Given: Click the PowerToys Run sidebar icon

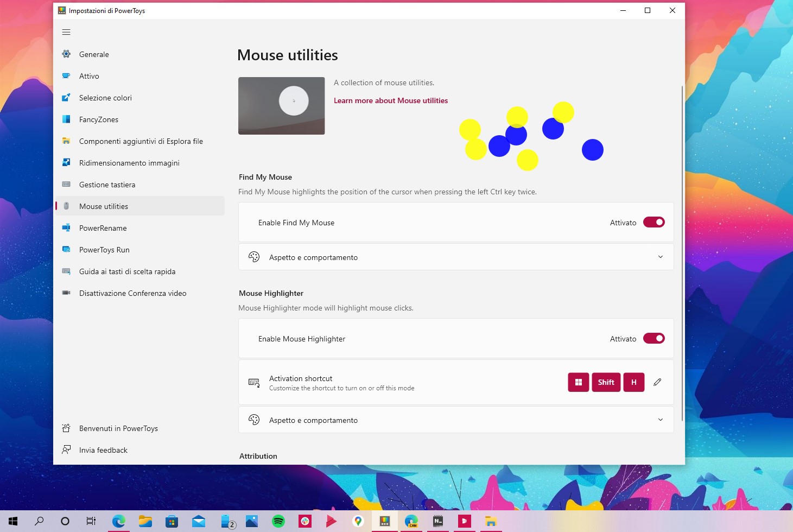Looking at the screenshot, I should (x=66, y=250).
